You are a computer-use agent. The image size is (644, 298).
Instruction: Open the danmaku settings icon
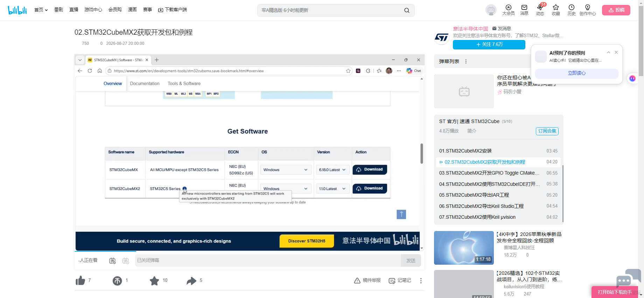click(126, 260)
